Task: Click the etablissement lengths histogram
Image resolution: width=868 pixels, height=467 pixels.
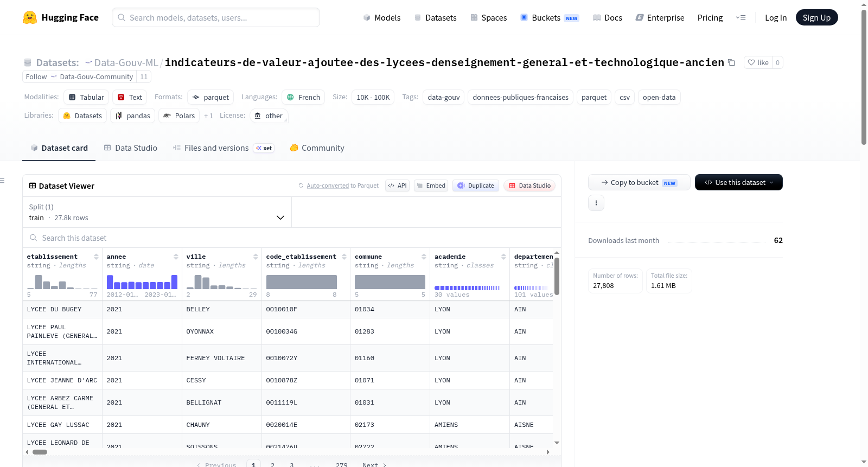Action: (62, 282)
